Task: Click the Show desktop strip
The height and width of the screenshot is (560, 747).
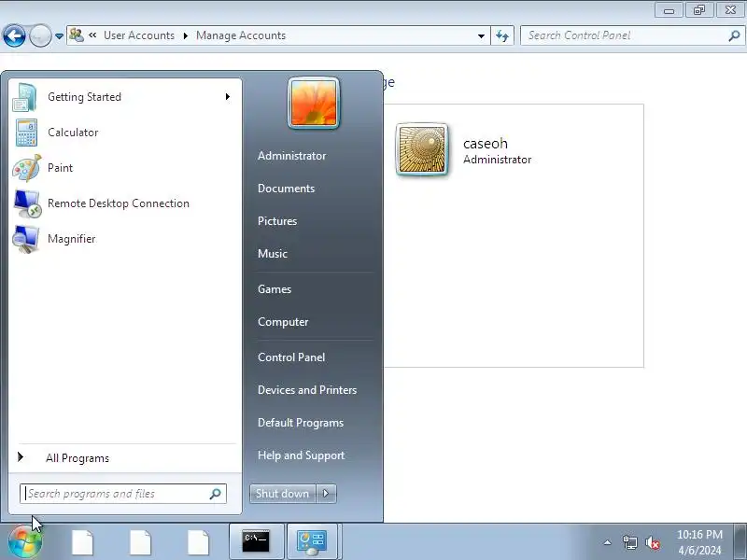Action: (740, 542)
